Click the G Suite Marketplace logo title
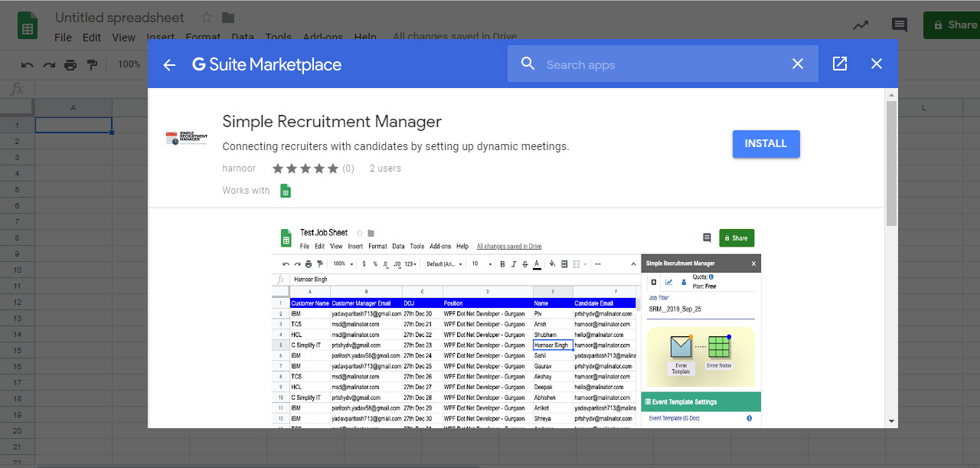980x468 pixels. click(267, 64)
